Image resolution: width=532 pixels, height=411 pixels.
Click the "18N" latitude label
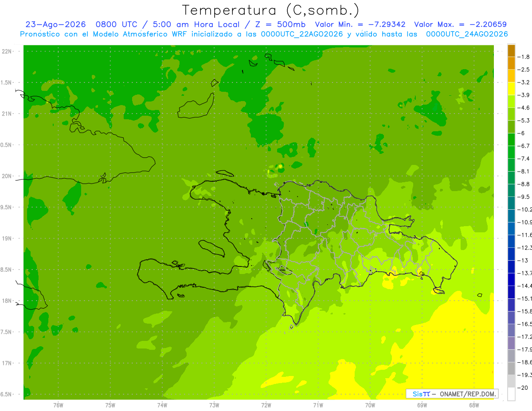tap(7, 301)
